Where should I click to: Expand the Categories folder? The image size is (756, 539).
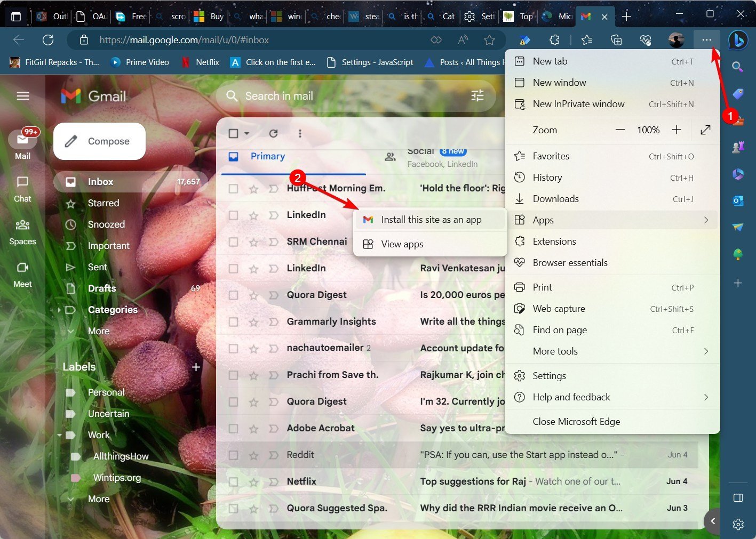point(59,310)
